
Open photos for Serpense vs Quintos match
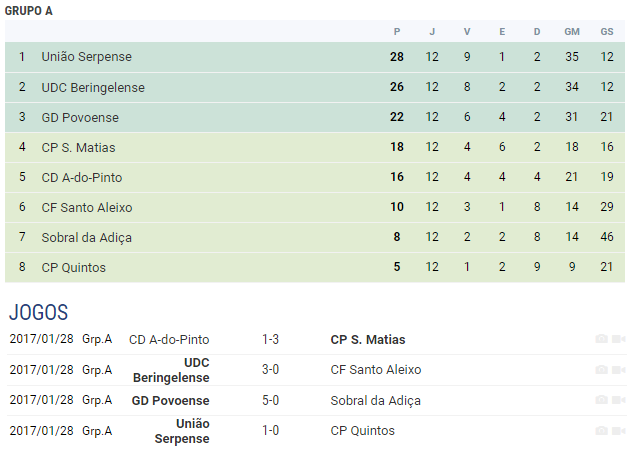601,431
